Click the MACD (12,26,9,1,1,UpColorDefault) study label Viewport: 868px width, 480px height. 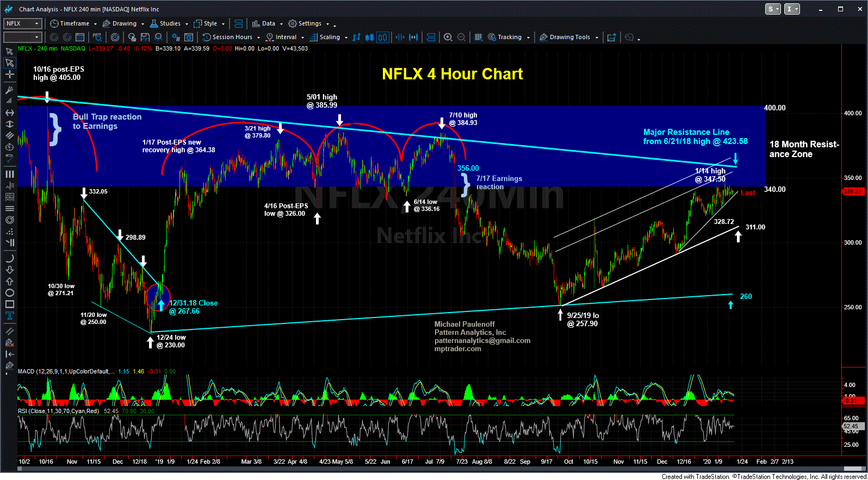click(x=66, y=371)
